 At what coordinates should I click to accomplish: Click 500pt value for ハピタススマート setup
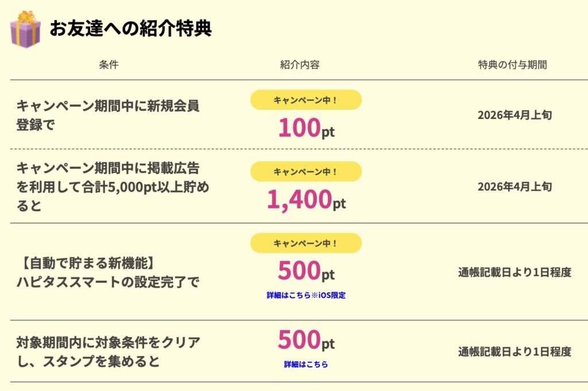coord(305,271)
